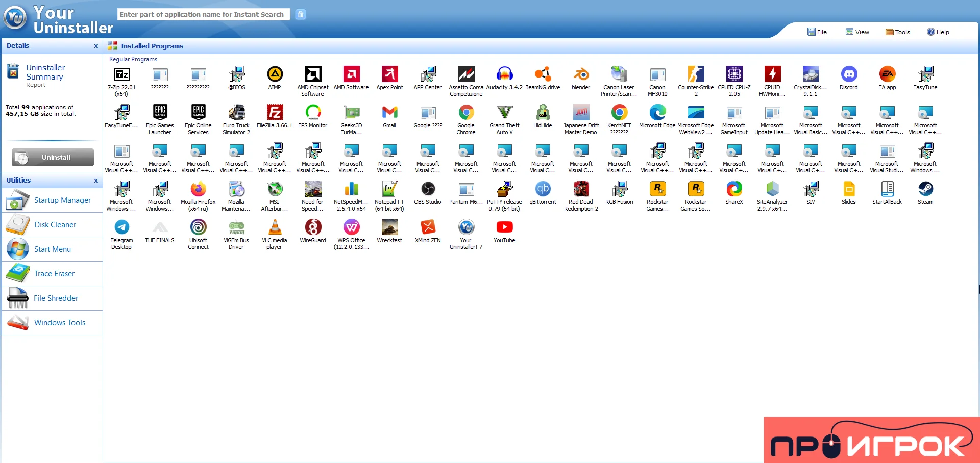Select the Red Dead Redemption 2 icon

pos(581,189)
